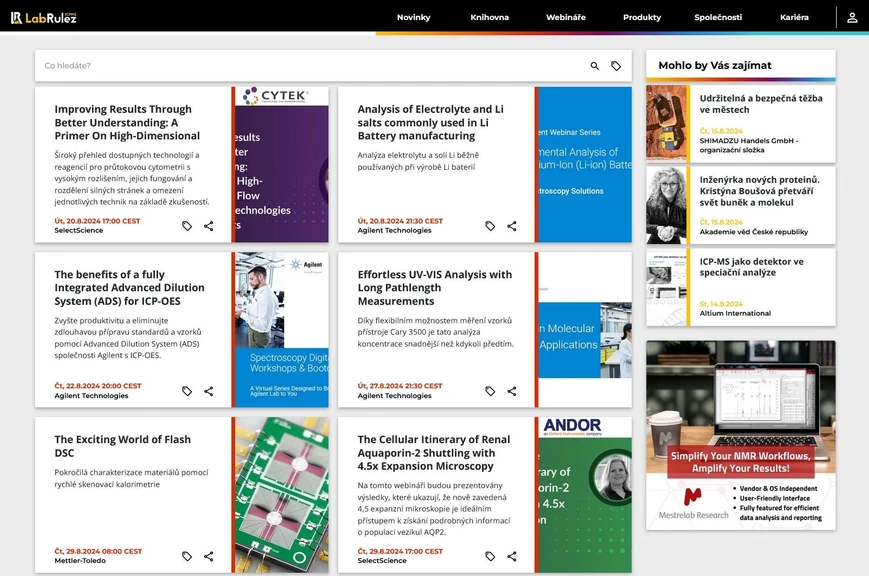Tag the Li Battery electrolyte webinar card
The image size is (869, 576).
(x=490, y=226)
